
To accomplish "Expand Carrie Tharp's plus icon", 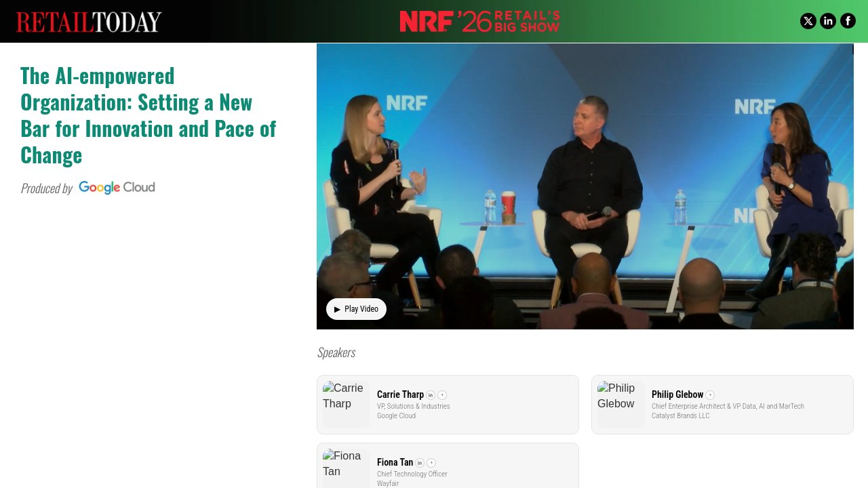I will [x=442, y=395].
